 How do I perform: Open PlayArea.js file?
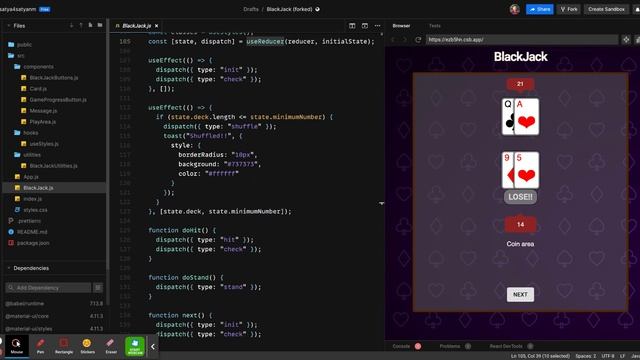point(43,122)
